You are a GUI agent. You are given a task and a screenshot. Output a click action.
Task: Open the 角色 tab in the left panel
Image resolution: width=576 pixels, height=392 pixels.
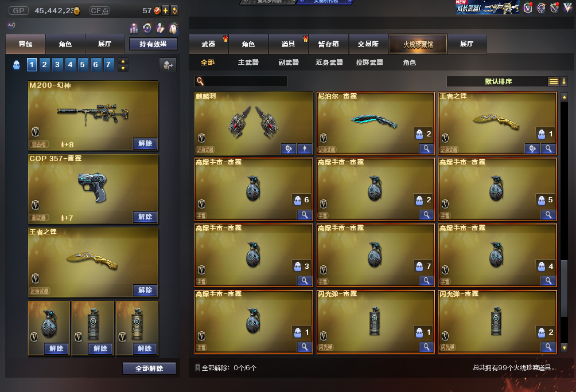[65, 44]
